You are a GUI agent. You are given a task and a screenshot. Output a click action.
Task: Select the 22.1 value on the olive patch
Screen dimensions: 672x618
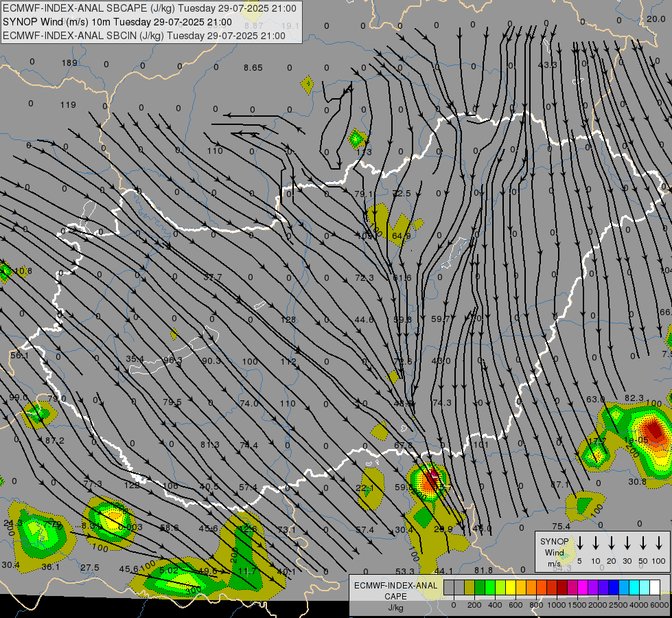pos(364,488)
